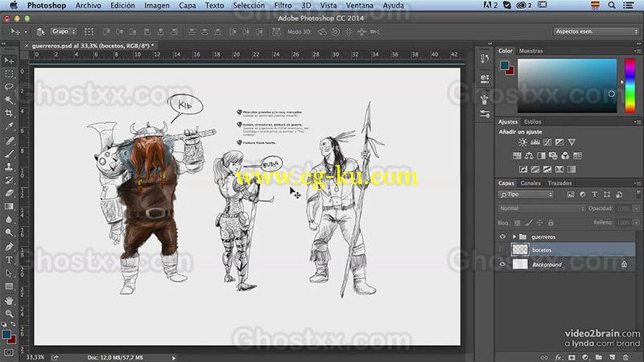Hide the Background layer
Screen dimensions: 644x362
502,265
